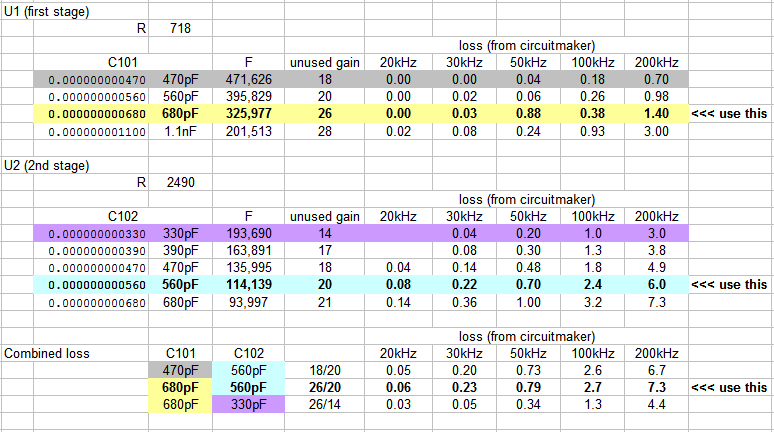Image resolution: width=774 pixels, height=432 pixels.
Task: Click the 1.1nF capacitor cell
Action: (x=181, y=130)
